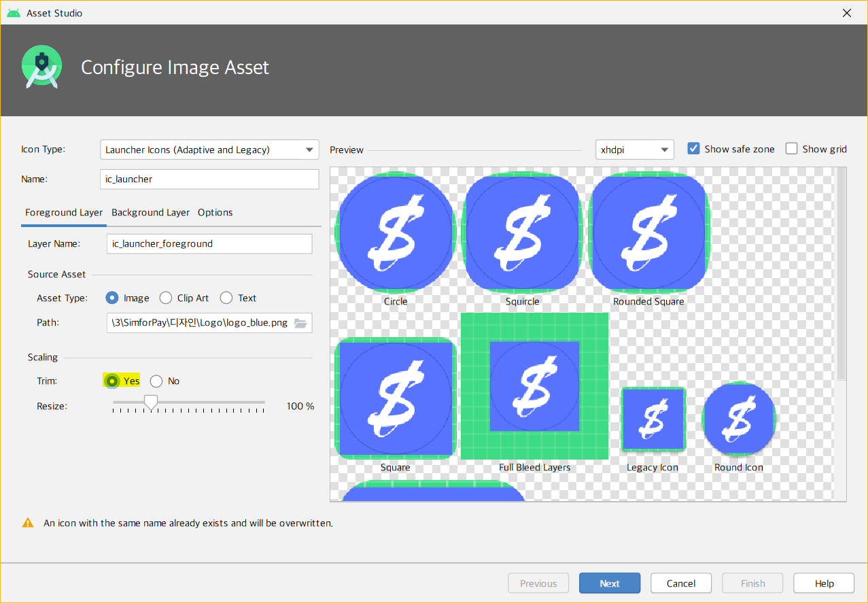Open the xhdpi density dropdown
The image size is (868, 603).
click(634, 150)
